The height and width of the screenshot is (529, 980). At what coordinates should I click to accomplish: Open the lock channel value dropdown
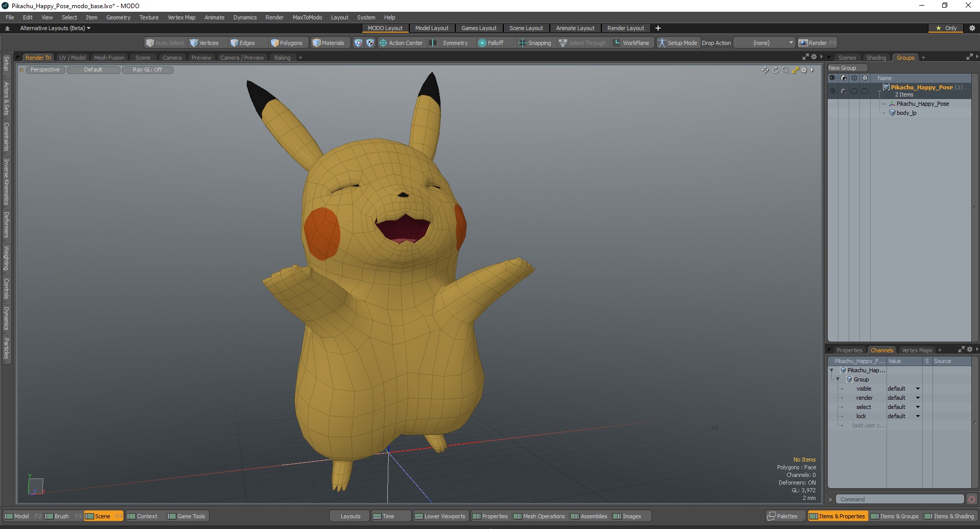[904, 416]
